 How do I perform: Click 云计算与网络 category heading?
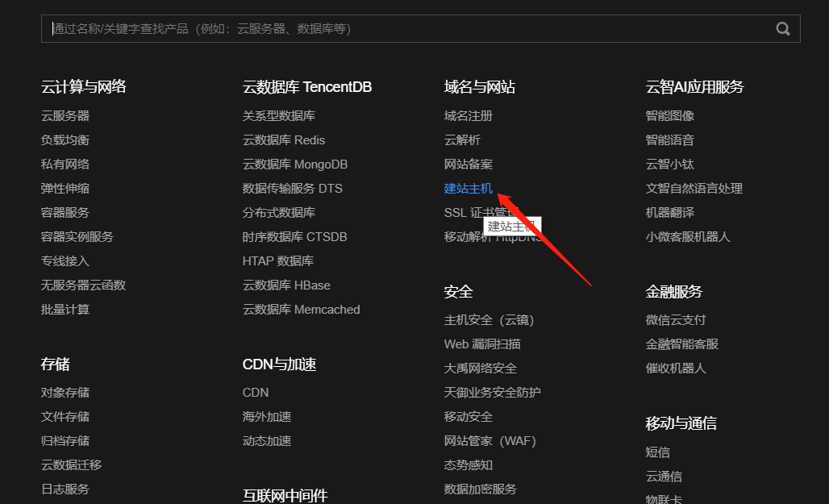[x=84, y=87]
